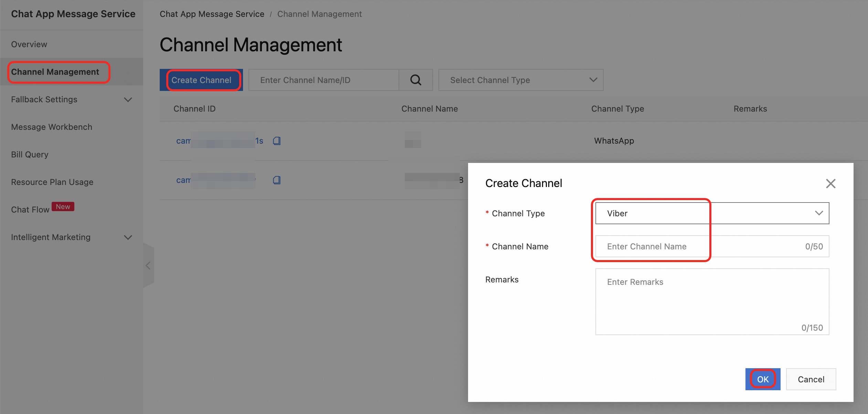Click the Chat App Message Service breadcrumb

pos(212,14)
